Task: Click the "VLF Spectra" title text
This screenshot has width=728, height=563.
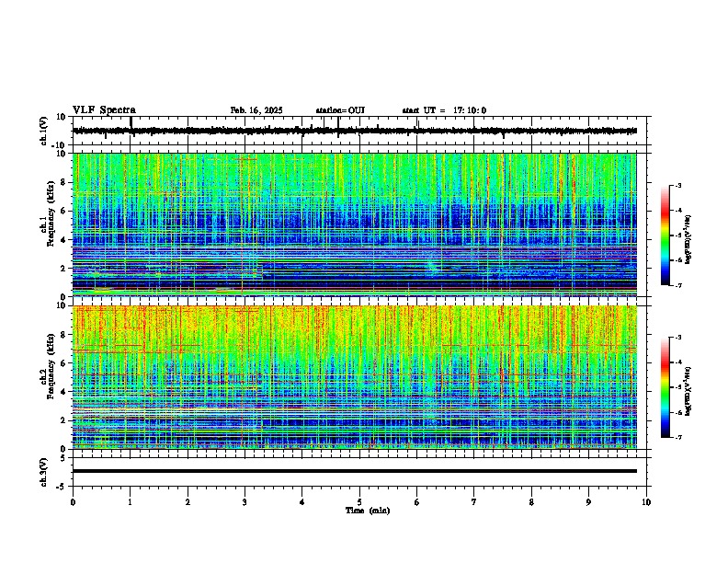Action: (x=104, y=110)
